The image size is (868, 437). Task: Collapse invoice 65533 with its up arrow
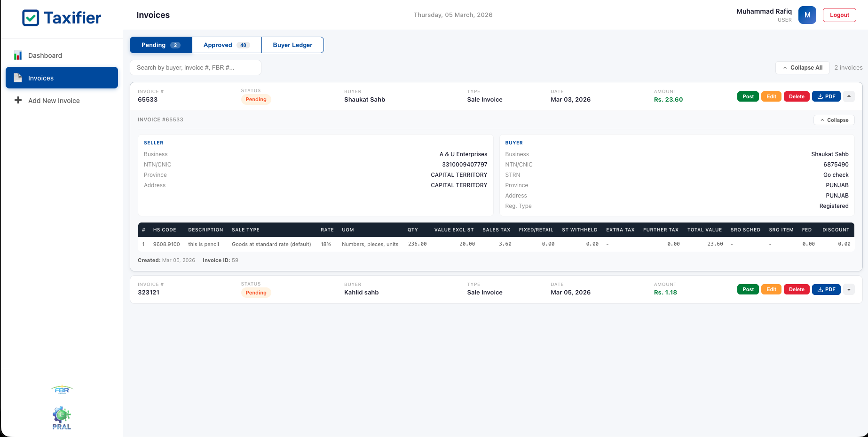pos(849,96)
